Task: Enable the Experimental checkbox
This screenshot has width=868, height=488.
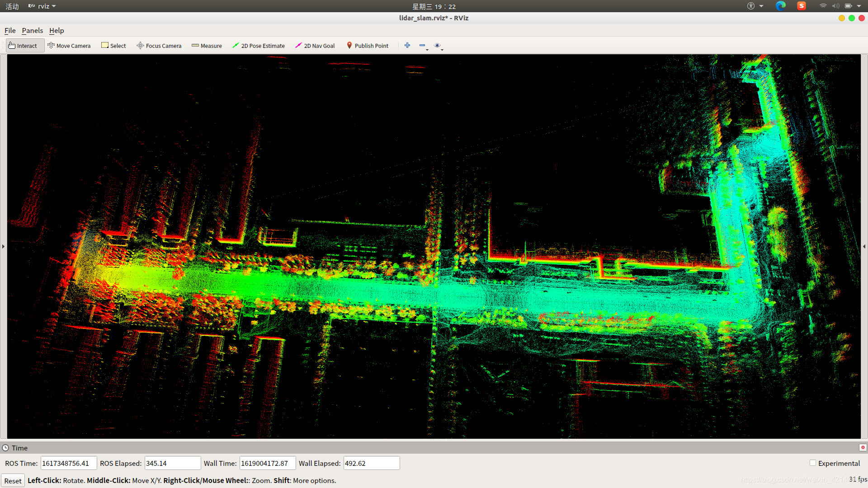Action: click(x=813, y=463)
